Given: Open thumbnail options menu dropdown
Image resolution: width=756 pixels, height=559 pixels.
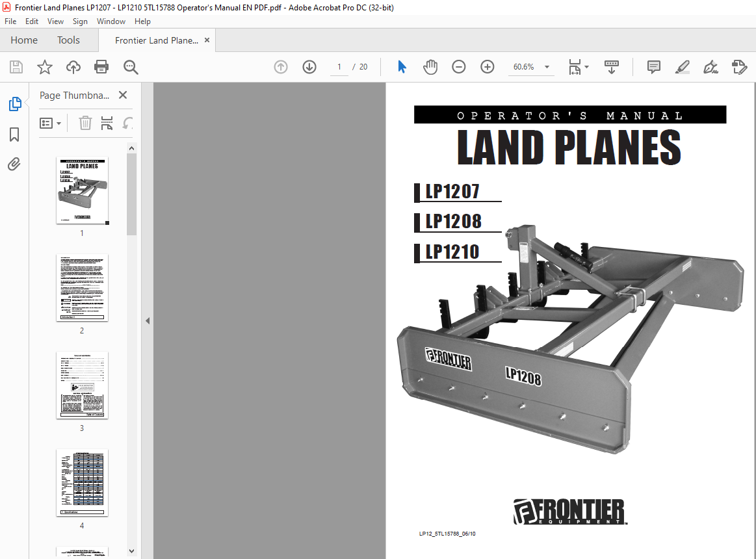Looking at the screenshot, I should (50, 123).
